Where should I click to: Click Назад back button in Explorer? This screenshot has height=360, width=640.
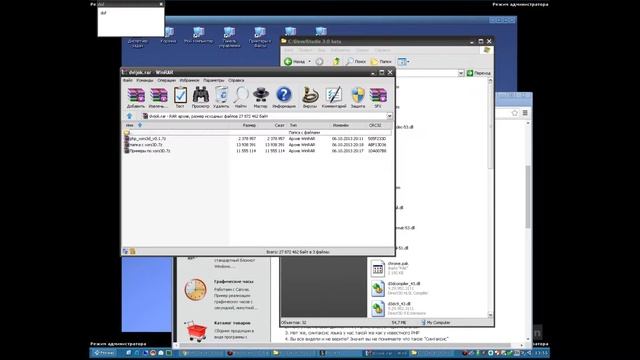point(295,62)
